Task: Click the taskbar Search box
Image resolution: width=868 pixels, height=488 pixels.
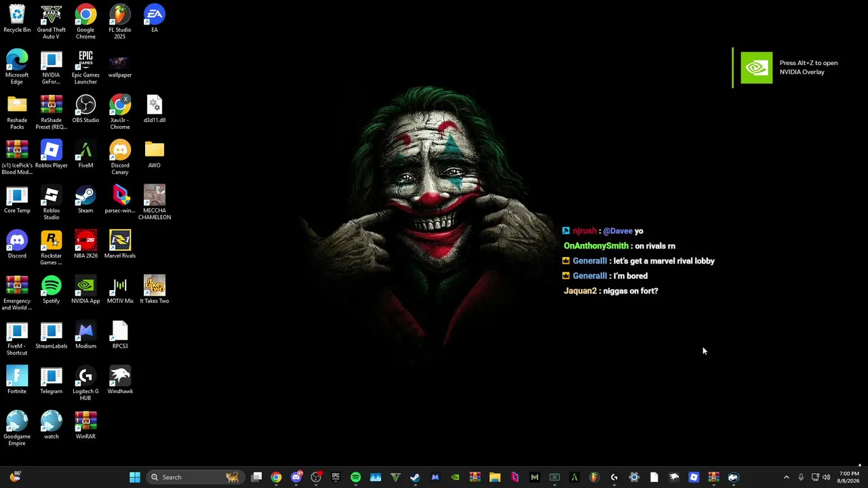Action: coord(194,477)
